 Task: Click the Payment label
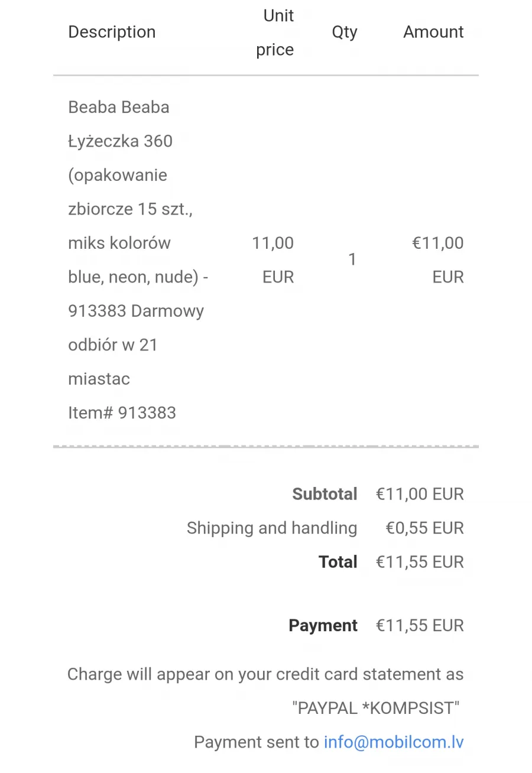323,626
